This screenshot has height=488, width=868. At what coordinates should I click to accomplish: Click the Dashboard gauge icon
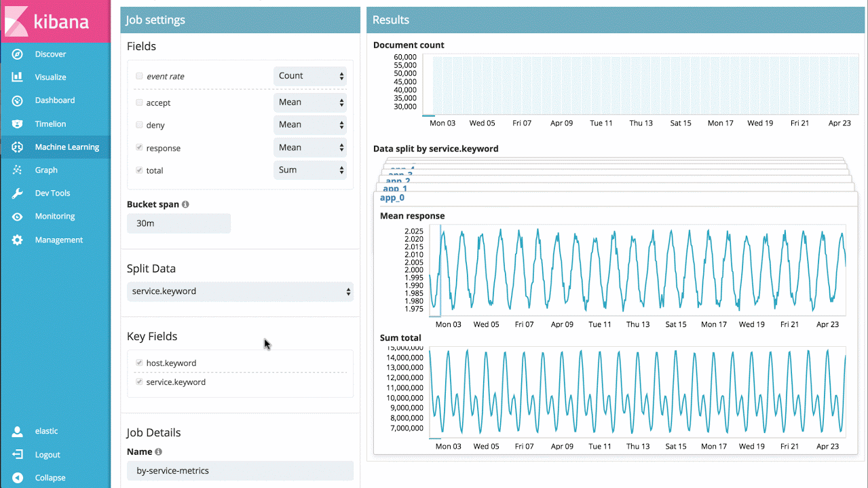click(x=18, y=100)
